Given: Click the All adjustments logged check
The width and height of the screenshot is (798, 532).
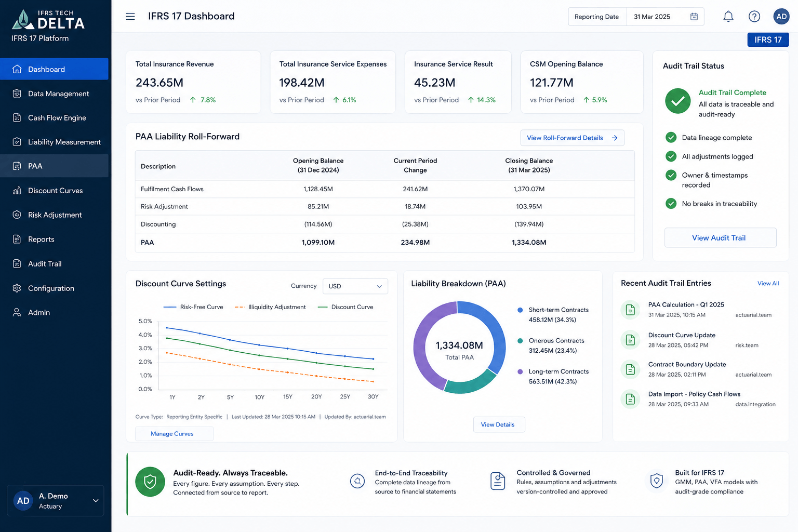Looking at the screenshot, I should (671, 156).
